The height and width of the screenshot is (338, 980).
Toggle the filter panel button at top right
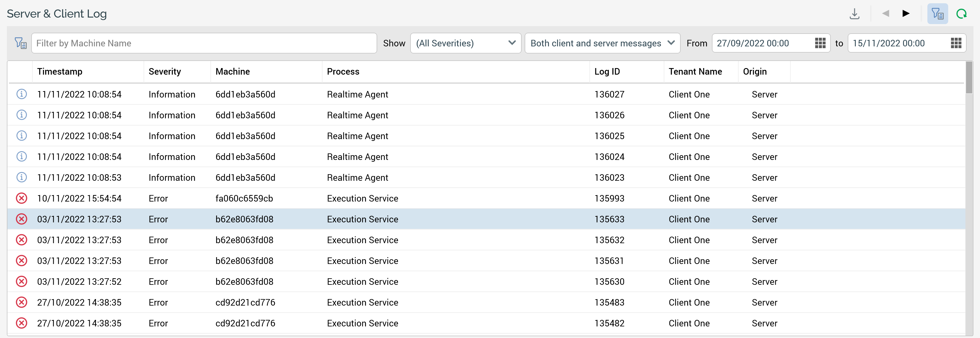(x=937, y=14)
